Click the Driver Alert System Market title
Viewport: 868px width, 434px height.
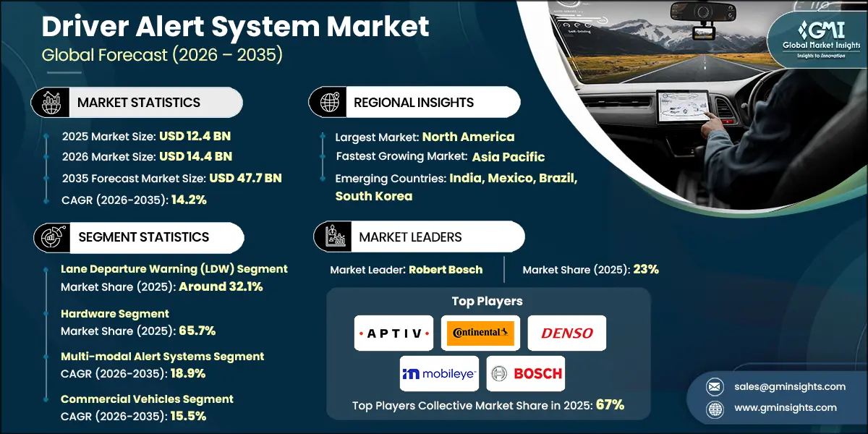pyautogui.click(x=235, y=27)
